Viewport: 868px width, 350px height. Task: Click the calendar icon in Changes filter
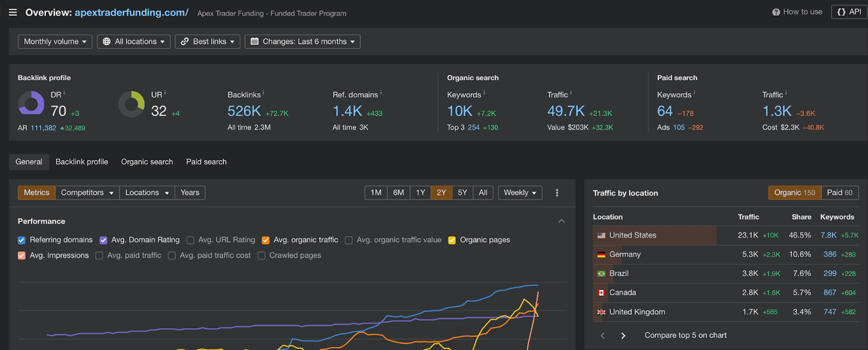coord(254,42)
